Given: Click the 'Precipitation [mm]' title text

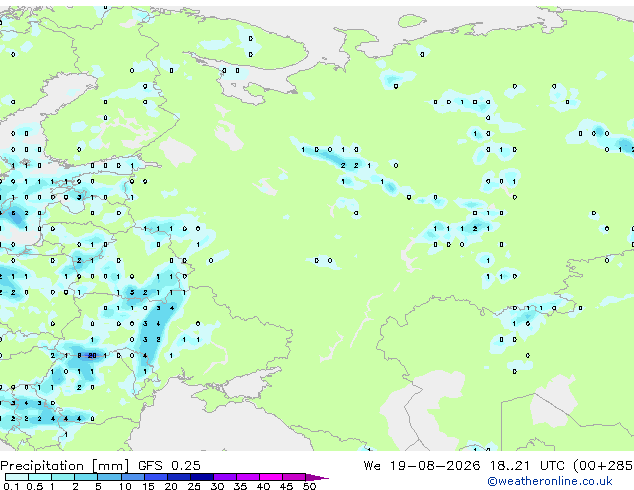Looking at the screenshot, I should click(x=64, y=466).
